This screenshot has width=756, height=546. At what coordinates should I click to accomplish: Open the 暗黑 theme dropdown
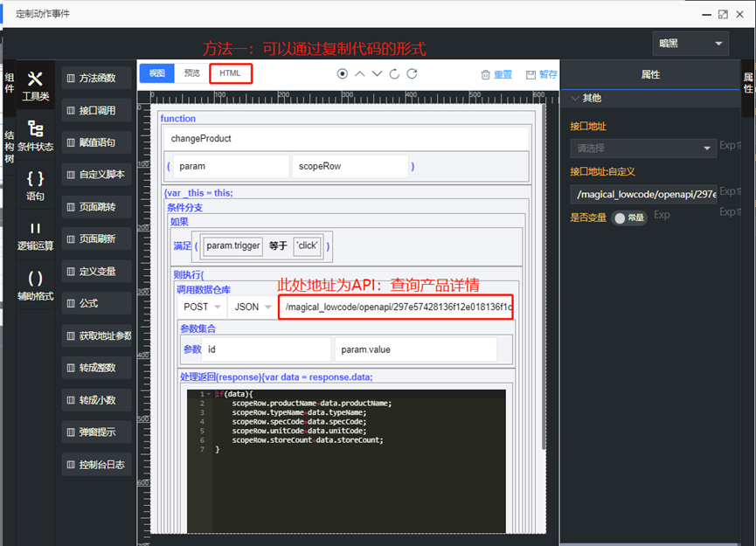(x=690, y=44)
